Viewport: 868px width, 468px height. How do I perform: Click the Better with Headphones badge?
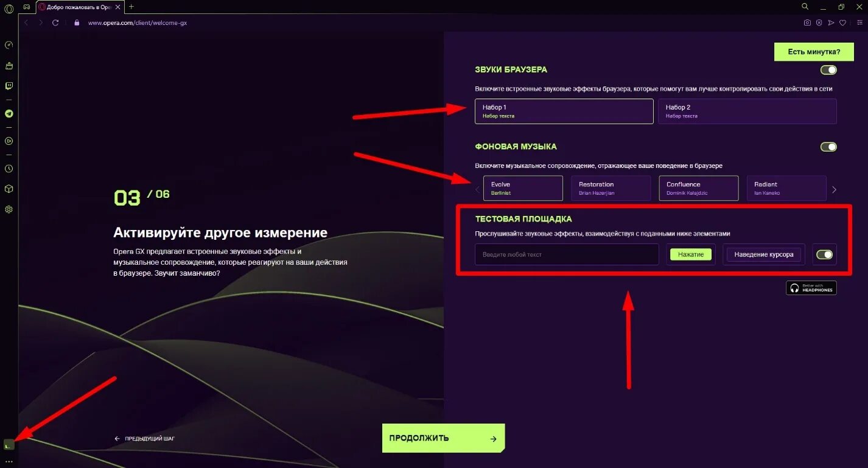pos(811,288)
